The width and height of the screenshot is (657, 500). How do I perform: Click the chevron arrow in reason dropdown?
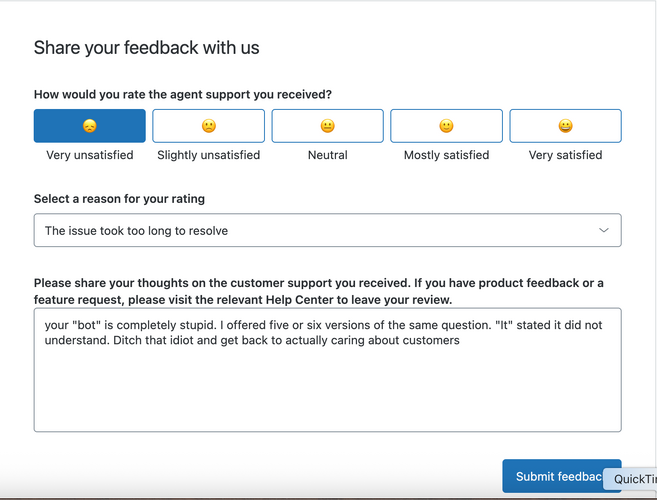point(603,230)
